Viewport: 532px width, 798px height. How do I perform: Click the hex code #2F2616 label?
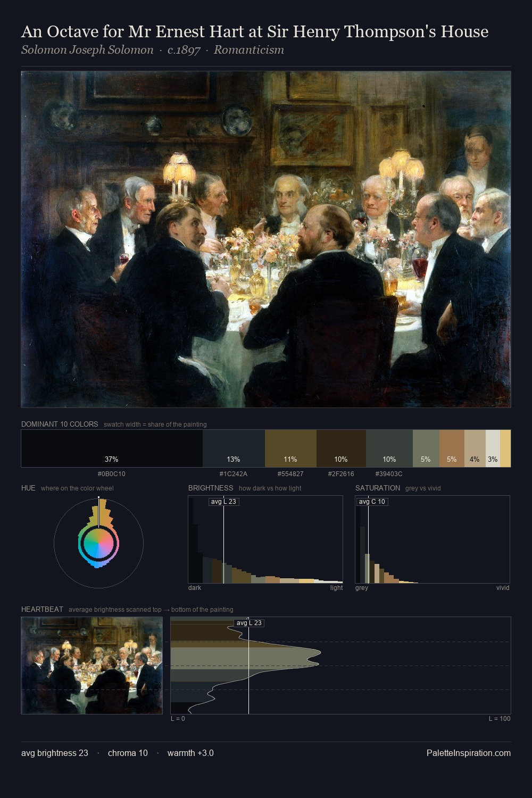pos(341,473)
